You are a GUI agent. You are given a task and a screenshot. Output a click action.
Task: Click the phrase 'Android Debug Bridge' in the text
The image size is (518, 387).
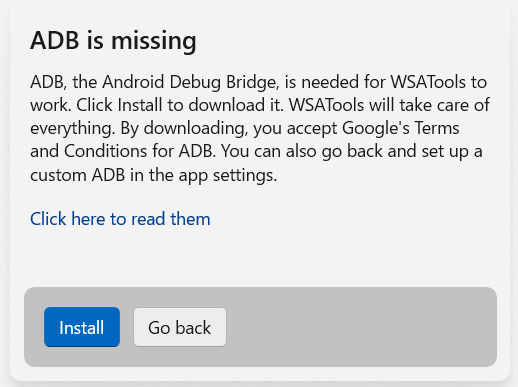tap(190, 82)
